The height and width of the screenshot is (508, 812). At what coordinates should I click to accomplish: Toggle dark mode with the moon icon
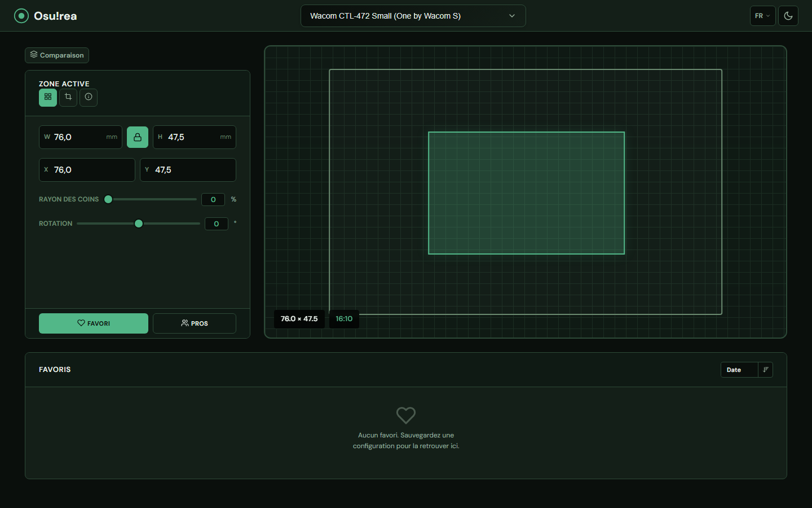pos(788,15)
